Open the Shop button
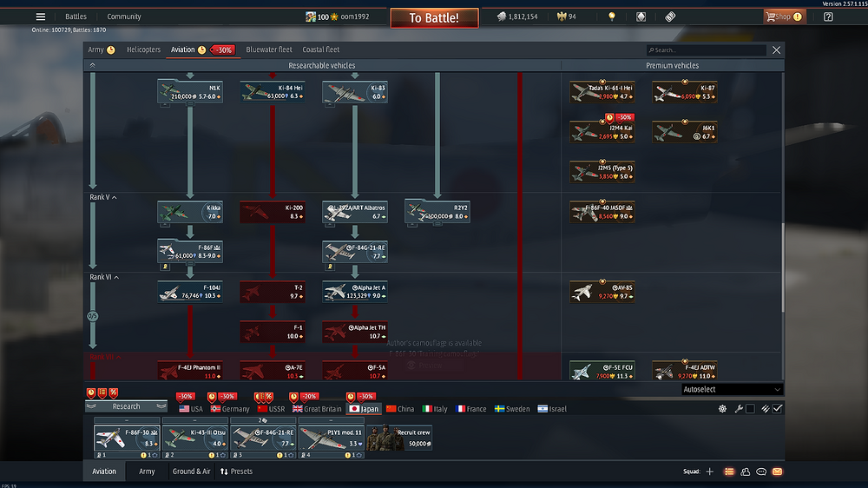868x488 pixels. pyautogui.click(x=783, y=16)
